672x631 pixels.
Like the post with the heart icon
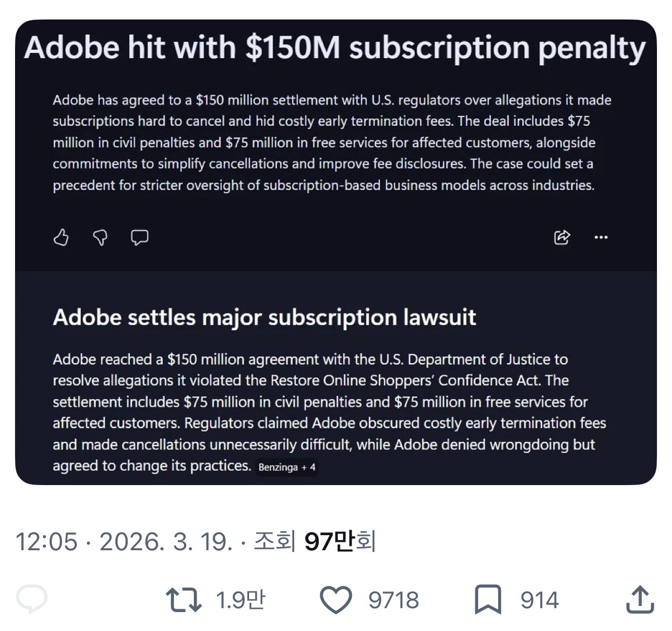(x=336, y=600)
